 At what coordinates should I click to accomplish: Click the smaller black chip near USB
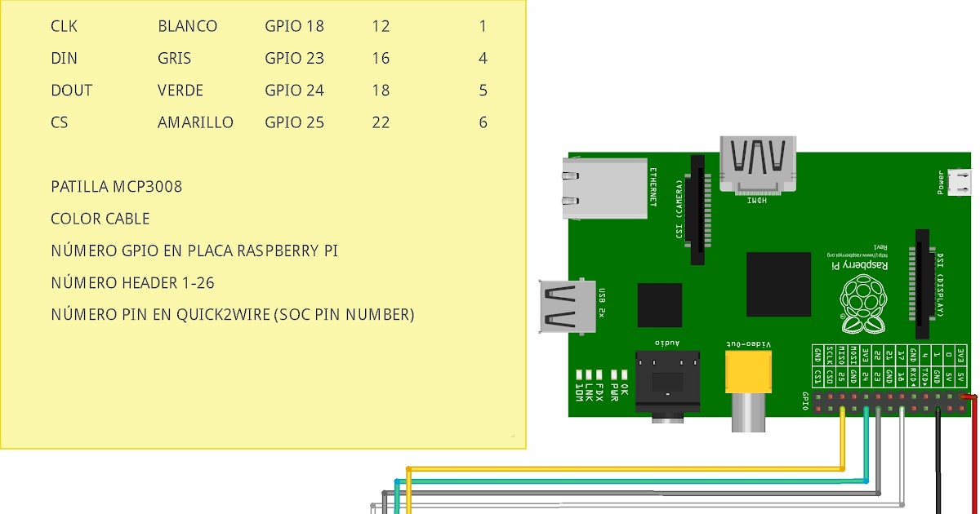(660, 304)
